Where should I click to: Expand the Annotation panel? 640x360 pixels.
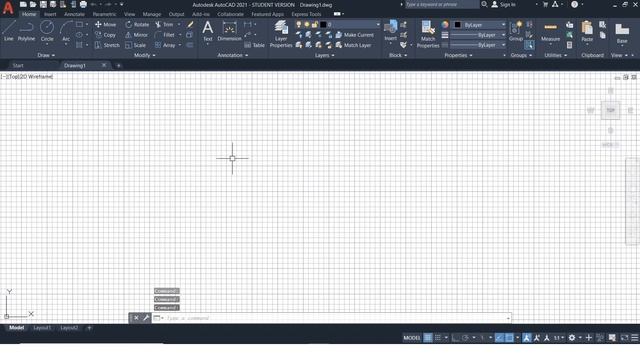(233, 55)
